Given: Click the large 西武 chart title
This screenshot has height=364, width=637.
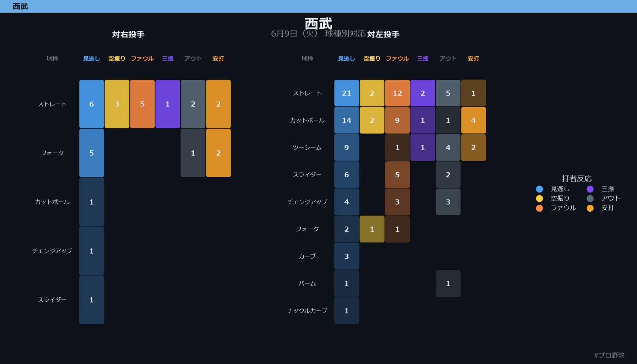Looking at the screenshot, I should (x=318, y=24).
